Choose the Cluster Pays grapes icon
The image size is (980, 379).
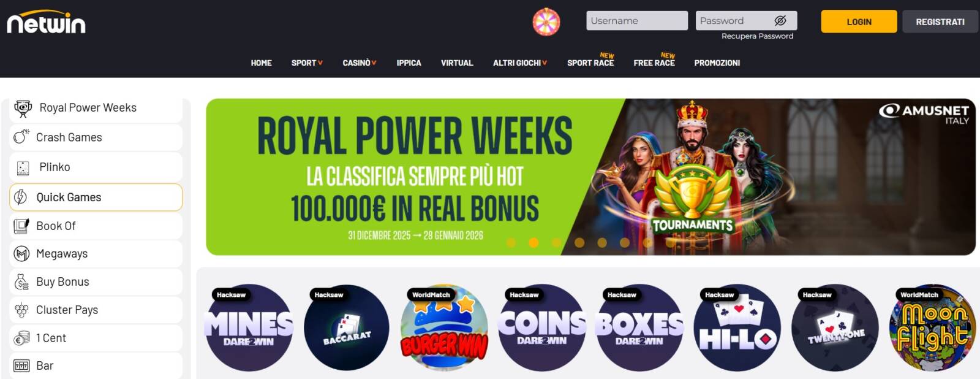21,310
